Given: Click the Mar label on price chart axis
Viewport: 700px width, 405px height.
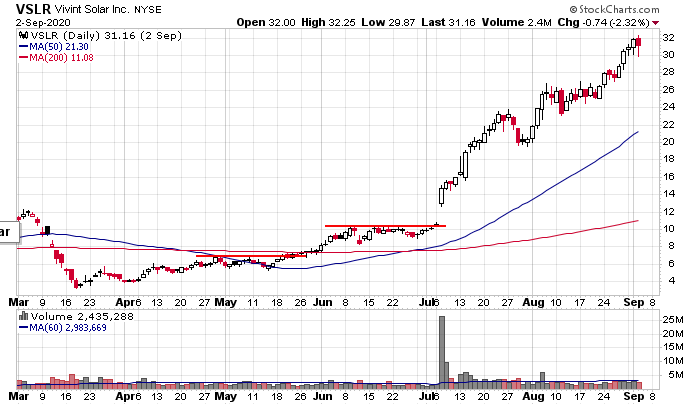Looking at the screenshot, I should click(19, 302).
